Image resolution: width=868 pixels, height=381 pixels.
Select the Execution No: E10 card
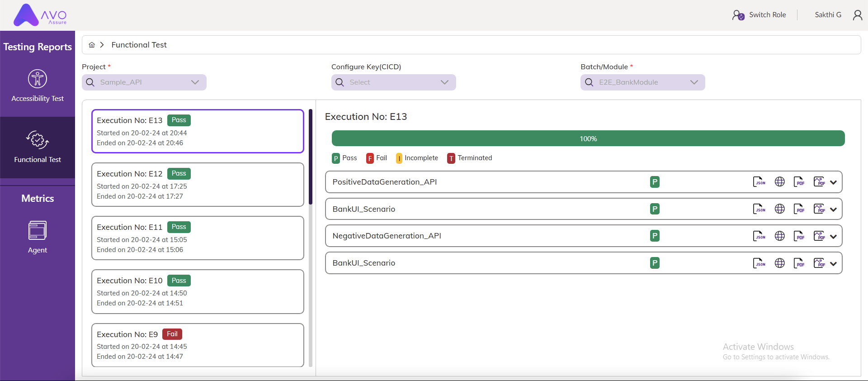[x=198, y=291]
